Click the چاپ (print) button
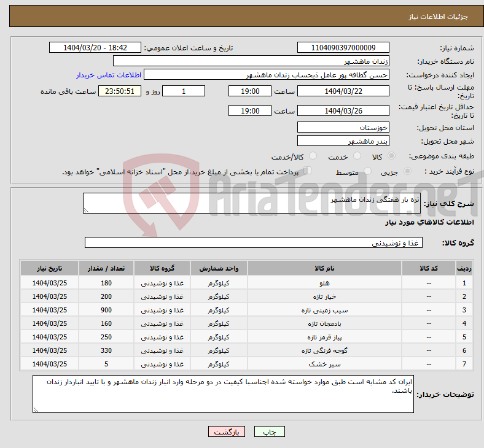The image size is (484, 448). point(269,431)
